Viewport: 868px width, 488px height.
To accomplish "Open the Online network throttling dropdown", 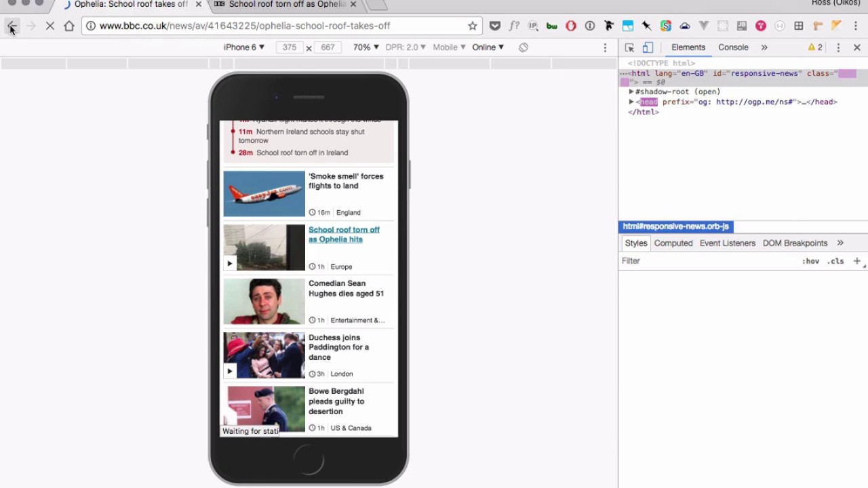I will point(488,47).
